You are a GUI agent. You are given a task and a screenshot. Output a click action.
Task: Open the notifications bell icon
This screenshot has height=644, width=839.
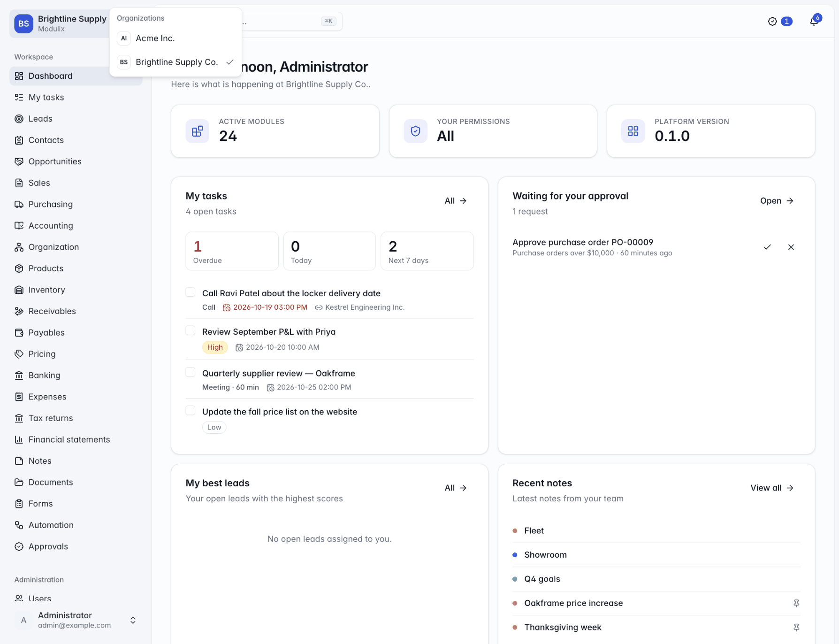pos(814,21)
